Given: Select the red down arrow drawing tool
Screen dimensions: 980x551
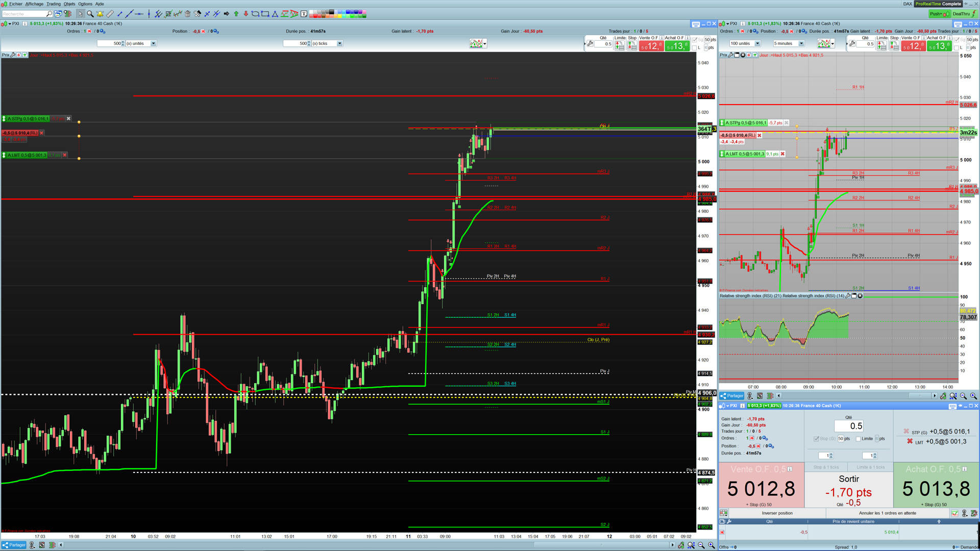Looking at the screenshot, I should 246,14.
